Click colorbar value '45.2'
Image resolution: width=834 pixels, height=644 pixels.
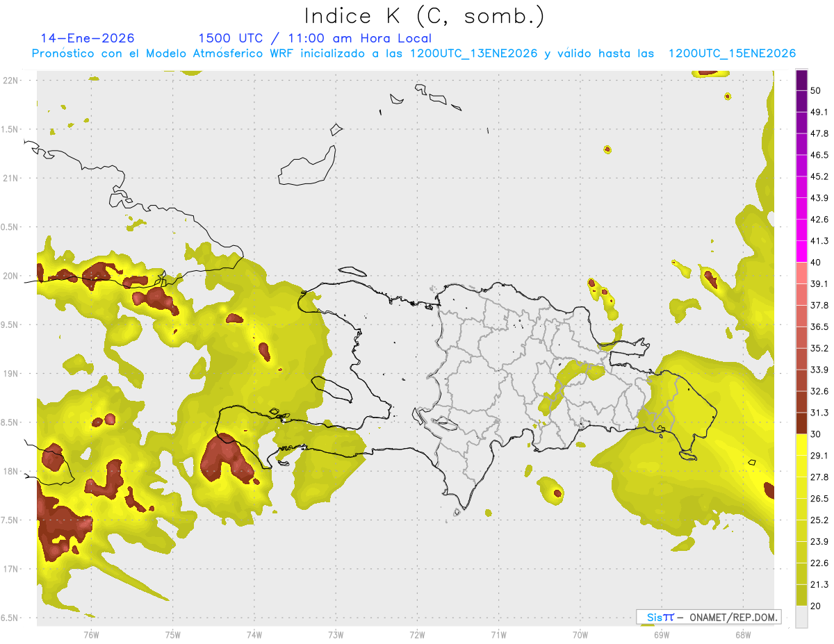[819, 176]
